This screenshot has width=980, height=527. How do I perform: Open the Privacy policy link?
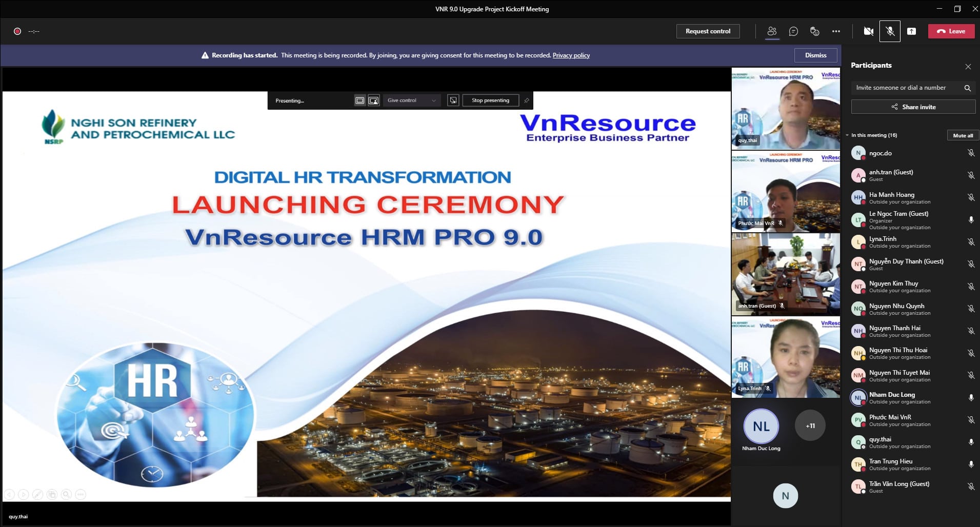click(571, 55)
